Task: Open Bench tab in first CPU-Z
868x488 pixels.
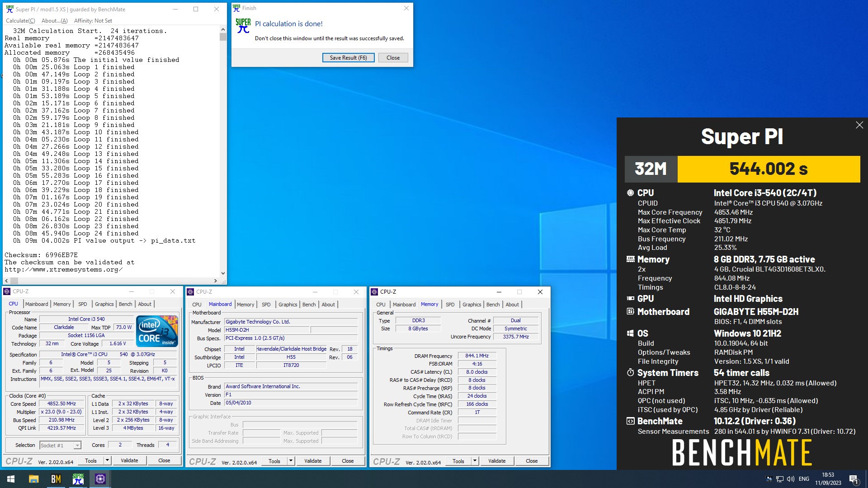Action: tap(125, 304)
